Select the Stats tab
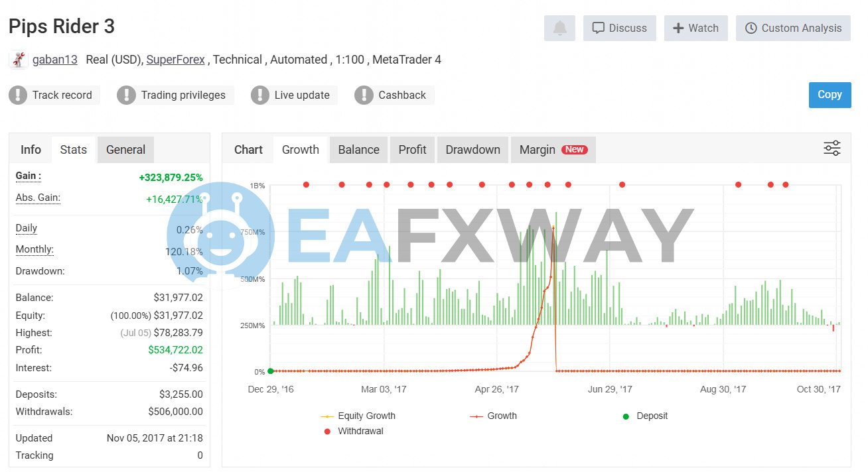Viewport: 868px width, 472px height. (x=73, y=150)
